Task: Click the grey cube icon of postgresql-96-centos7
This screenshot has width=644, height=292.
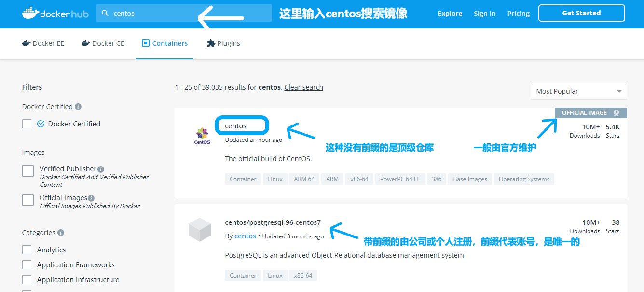Action: 200,230
